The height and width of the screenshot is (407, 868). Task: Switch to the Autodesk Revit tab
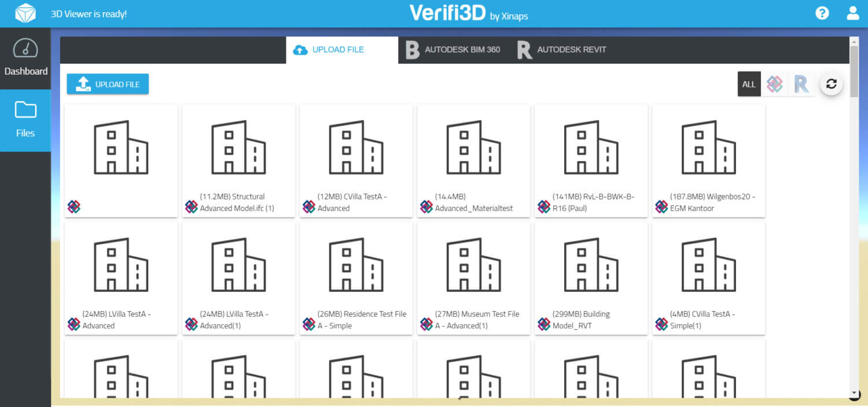tap(562, 50)
